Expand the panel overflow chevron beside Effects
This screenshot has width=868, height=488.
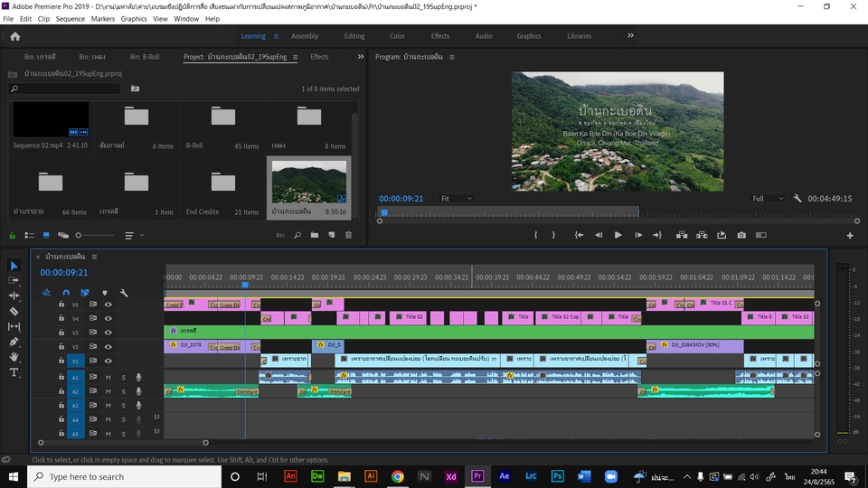point(361,56)
